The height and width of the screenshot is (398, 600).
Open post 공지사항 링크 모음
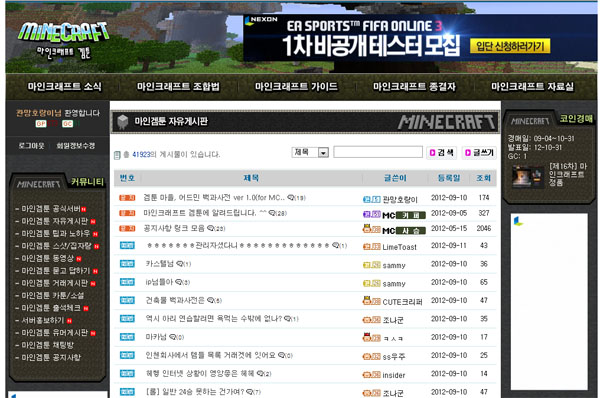point(174,228)
